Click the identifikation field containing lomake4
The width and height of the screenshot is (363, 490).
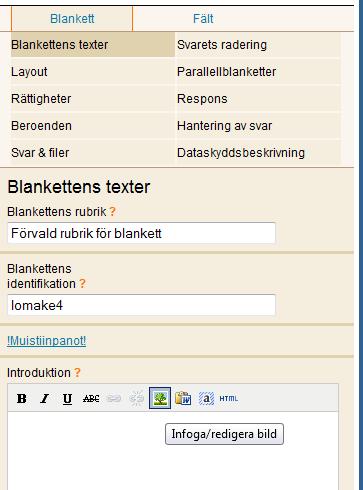pyautogui.click(x=141, y=305)
